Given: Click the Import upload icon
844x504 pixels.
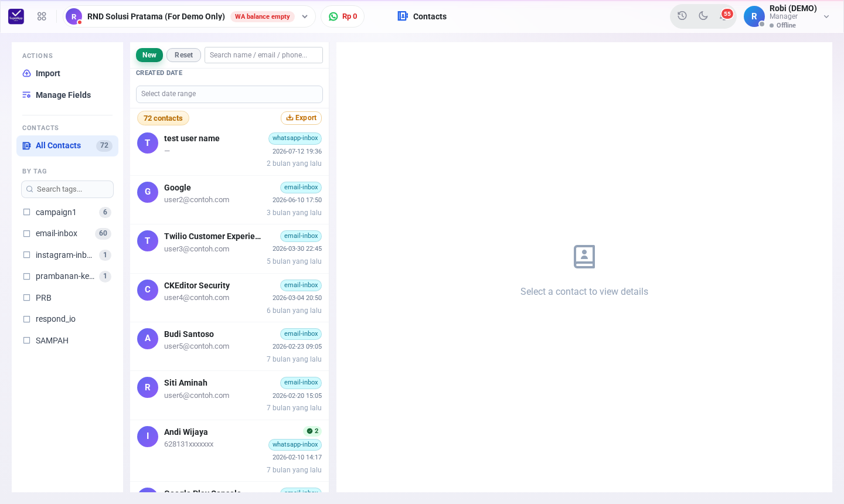Looking at the screenshot, I should [x=26, y=73].
